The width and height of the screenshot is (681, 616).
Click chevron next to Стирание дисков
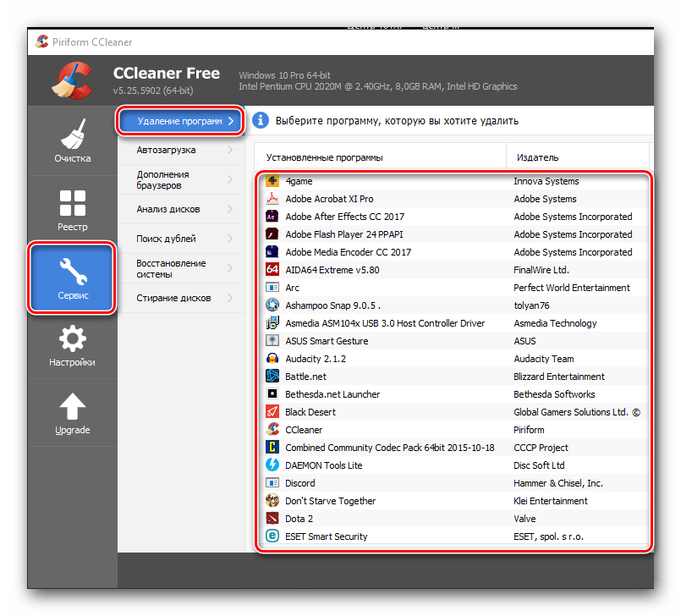[230, 298]
